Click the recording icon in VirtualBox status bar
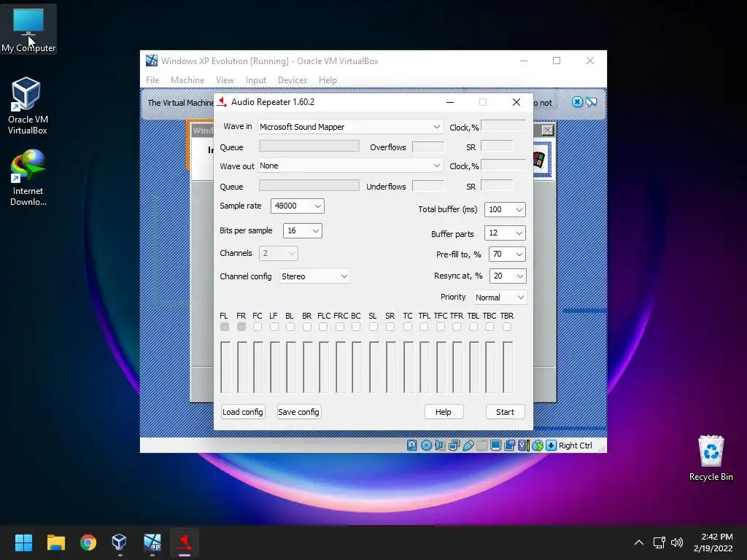This screenshot has width=747, height=560. coord(509,446)
